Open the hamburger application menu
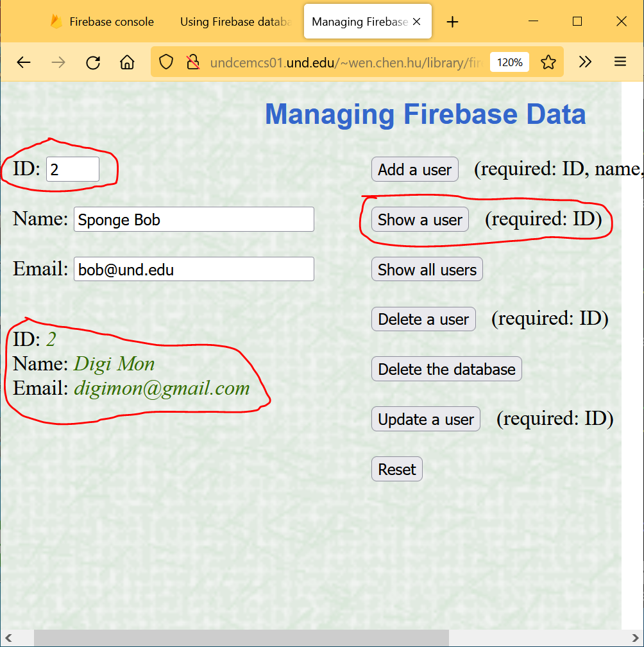Image resolution: width=644 pixels, height=647 pixels. [x=620, y=62]
